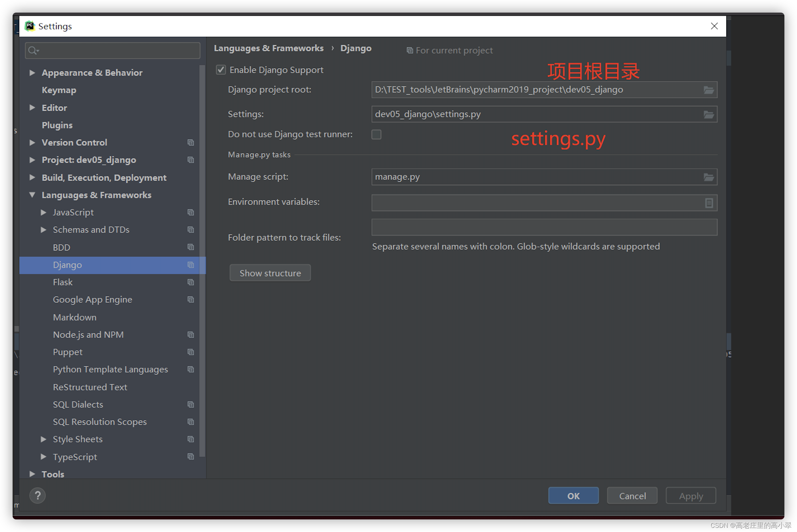
Task: Click the 'For current project' scheme icon
Action: click(x=409, y=50)
